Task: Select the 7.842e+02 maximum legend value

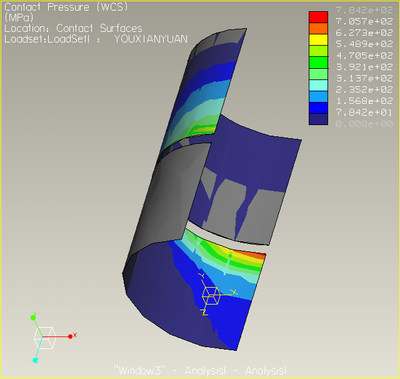Action: click(364, 10)
